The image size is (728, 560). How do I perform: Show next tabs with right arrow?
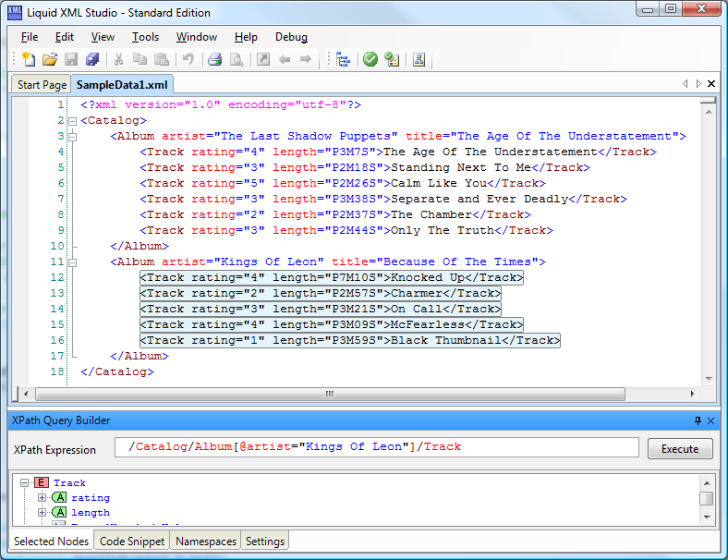[698, 83]
